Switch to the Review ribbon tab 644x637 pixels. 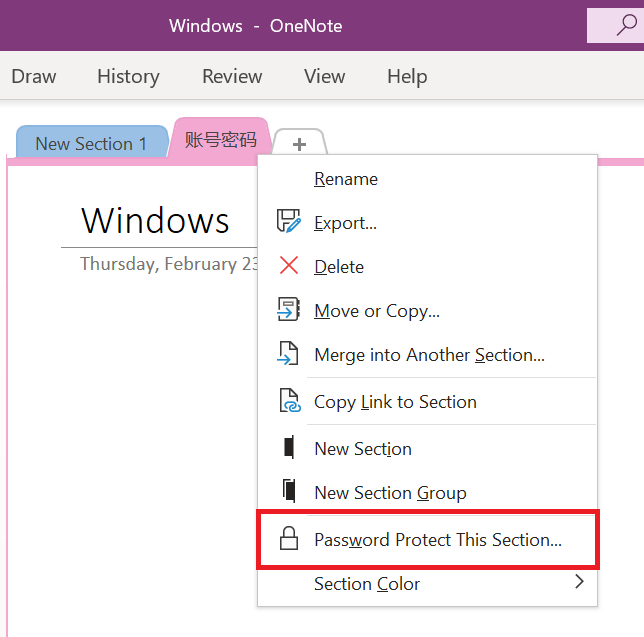(232, 76)
